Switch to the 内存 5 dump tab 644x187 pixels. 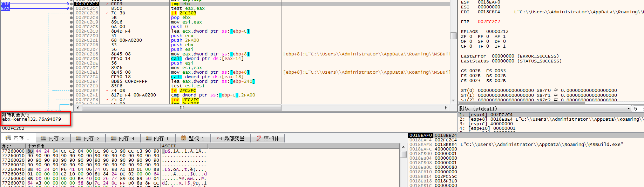click(x=158, y=138)
